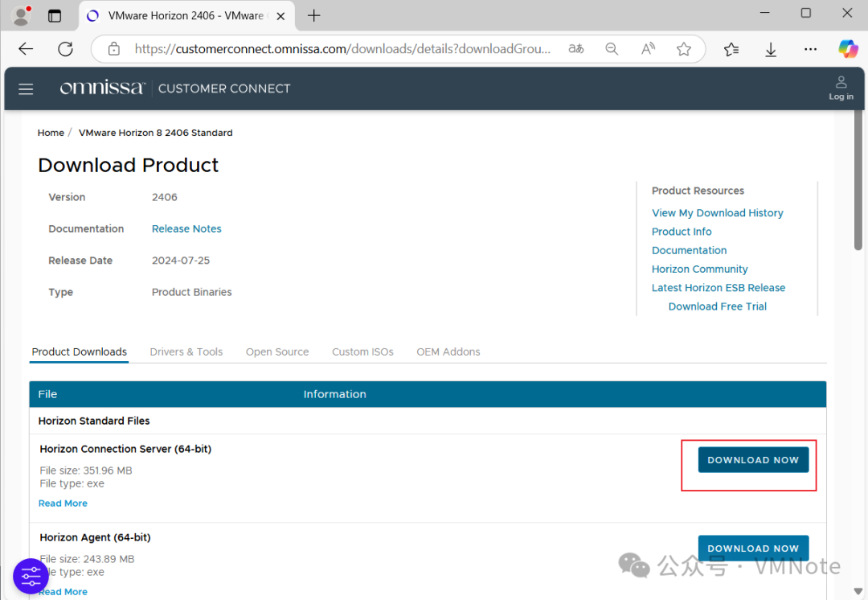Click the Omnissa logo
The height and width of the screenshot is (600, 868).
[102, 88]
